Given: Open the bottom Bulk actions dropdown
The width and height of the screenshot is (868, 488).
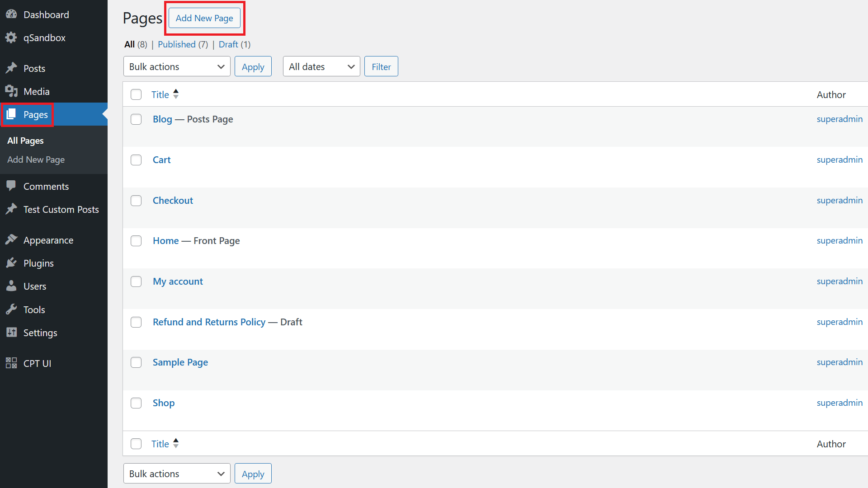Looking at the screenshot, I should pyautogui.click(x=177, y=474).
